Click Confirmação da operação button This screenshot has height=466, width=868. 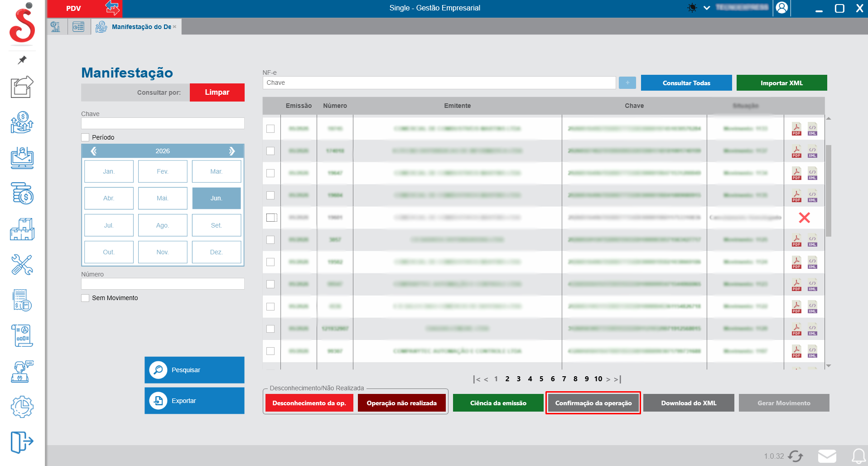click(593, 403)
